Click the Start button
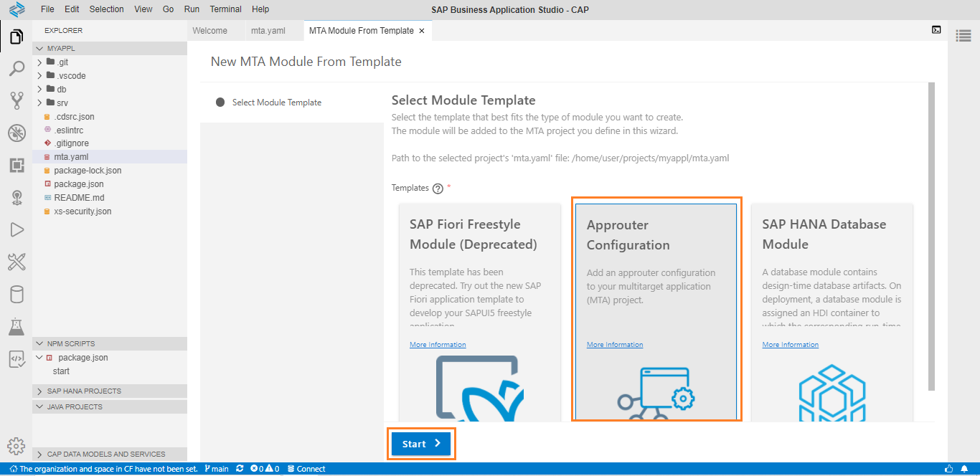Image resolution: width=980 pixels, height=476 pixels. [x=421, y=444]
